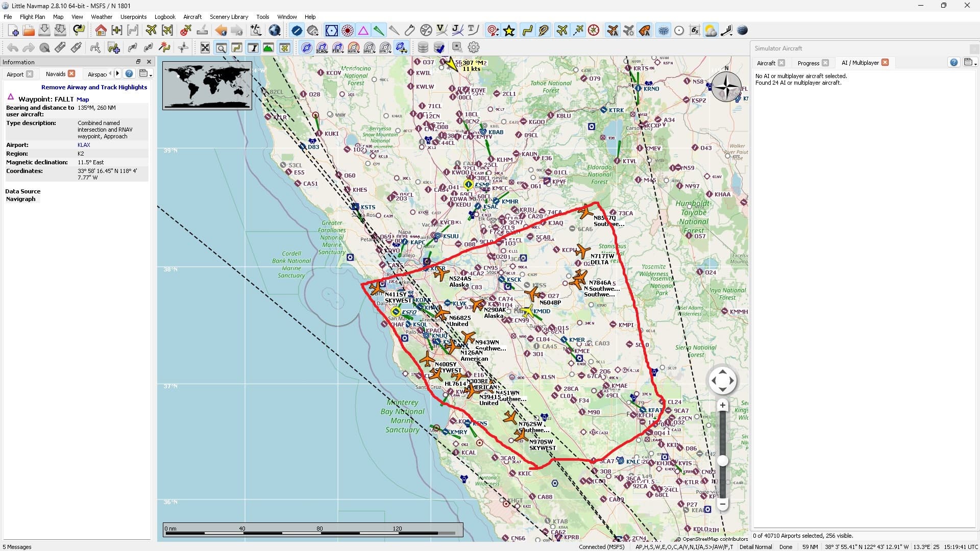Click the home view icon

(x=101, y=31)
